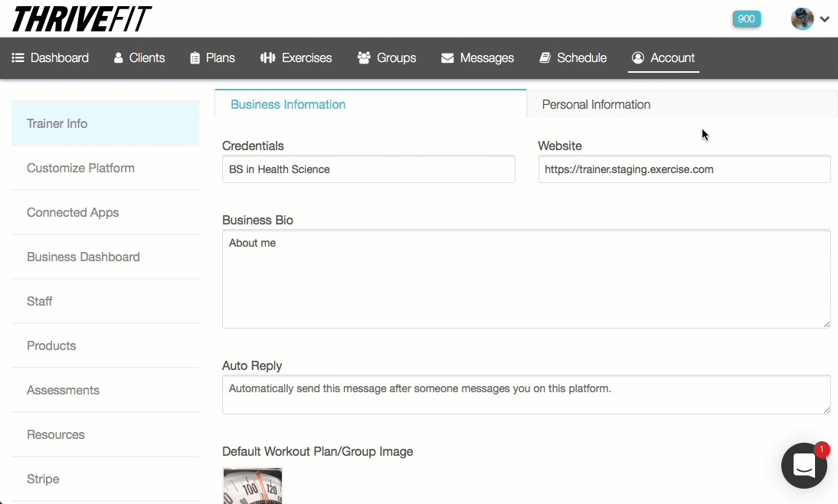Click the Dashboard list icon
Image resolution: width=838 pixels, height=504 pixels.
[18, 57]
